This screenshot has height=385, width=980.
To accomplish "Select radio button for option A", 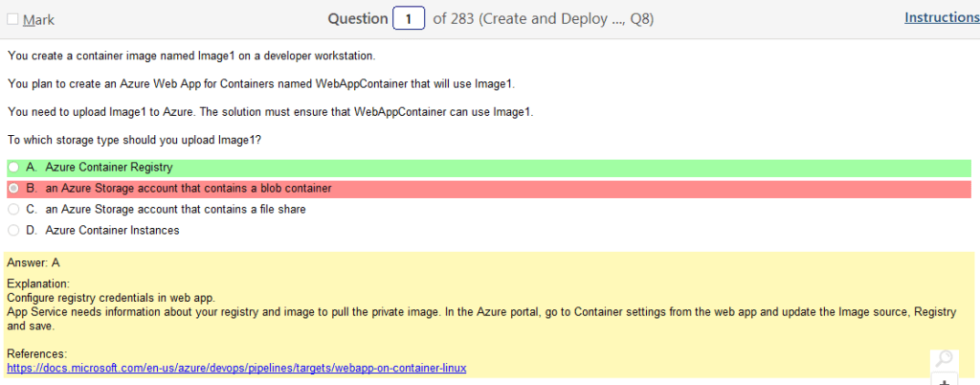I will point(13,167).
